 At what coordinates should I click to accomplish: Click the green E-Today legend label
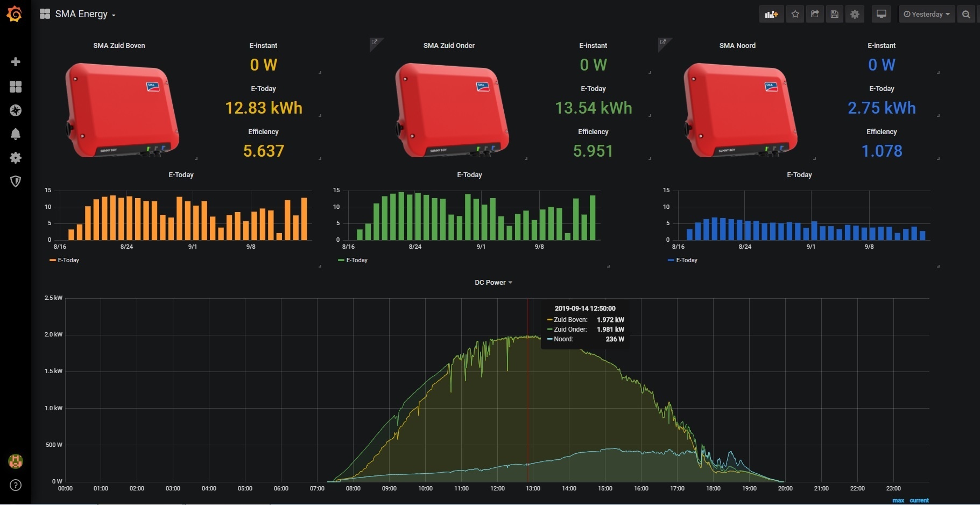(357, 261)
